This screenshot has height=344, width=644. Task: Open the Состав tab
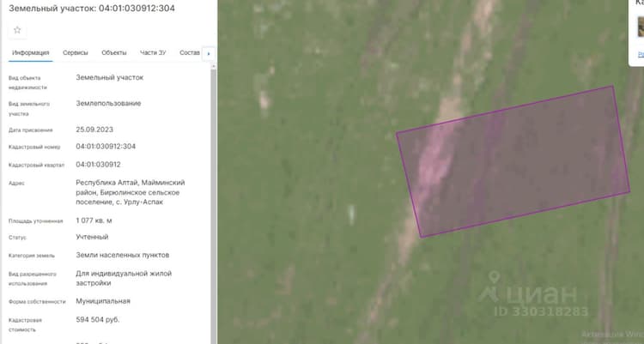[x=190, y=53]
